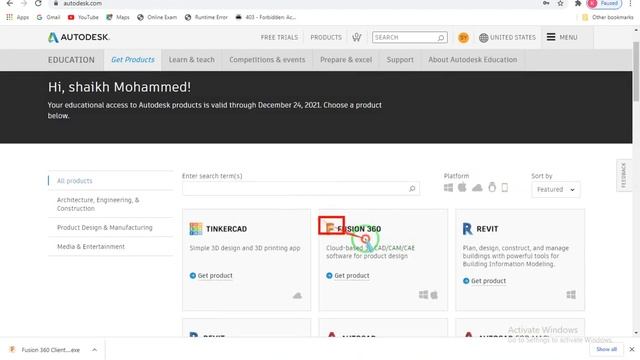Screen dimensions: 640x360
Task: Click the FEEDBACK side tab
Action: click(x=623, y=176)
